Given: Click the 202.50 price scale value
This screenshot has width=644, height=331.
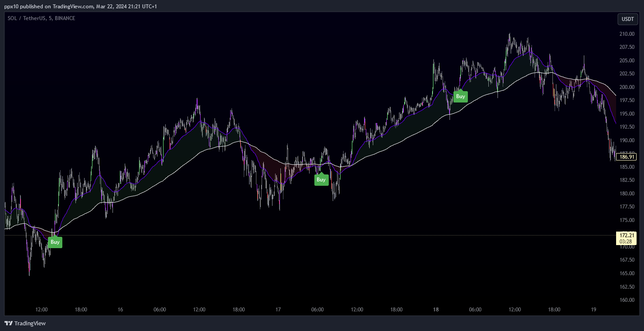Looking at the screenshot, I should [627, 74].
